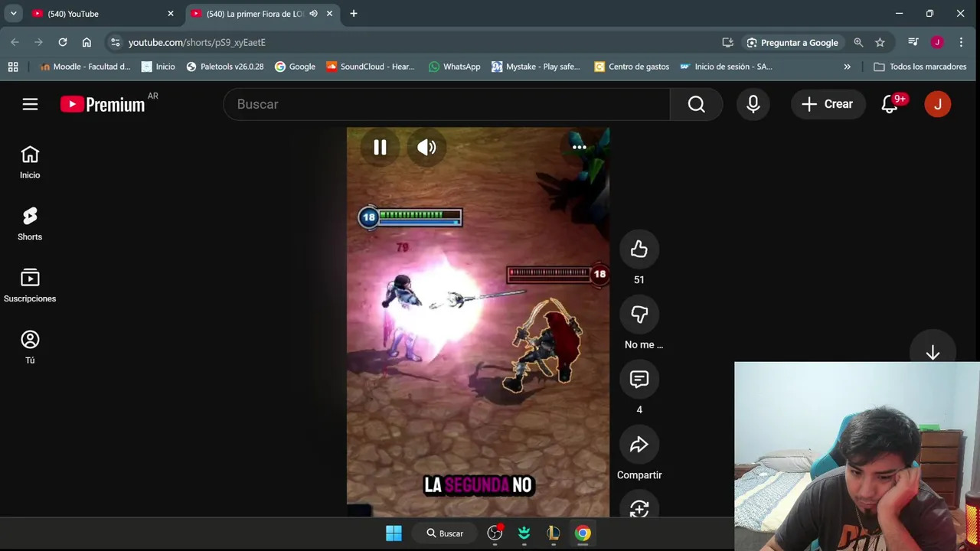Close the (540) YouTube tab
The height and width of the screenshot is (551, 980).
tap(171, 14)
